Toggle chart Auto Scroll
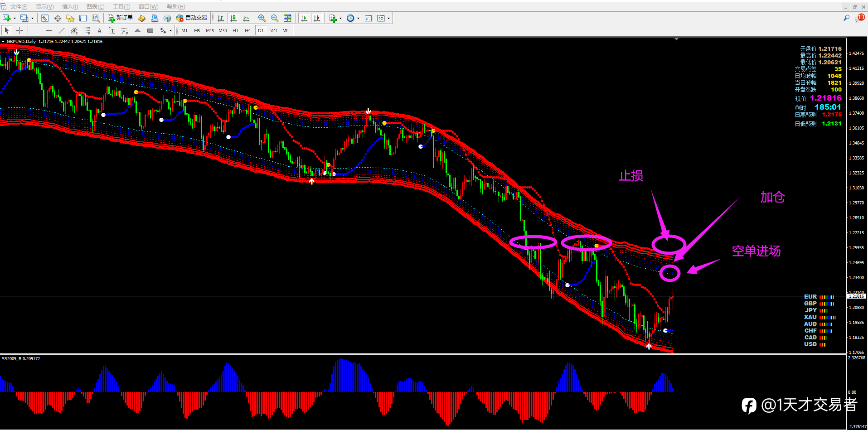Viewport: 868px width, 430px height. pyautogui.click(x=304, y=18)
